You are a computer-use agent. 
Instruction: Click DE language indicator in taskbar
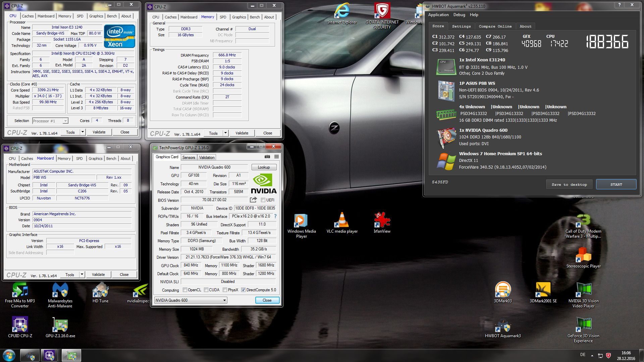(x=583, y=355)
